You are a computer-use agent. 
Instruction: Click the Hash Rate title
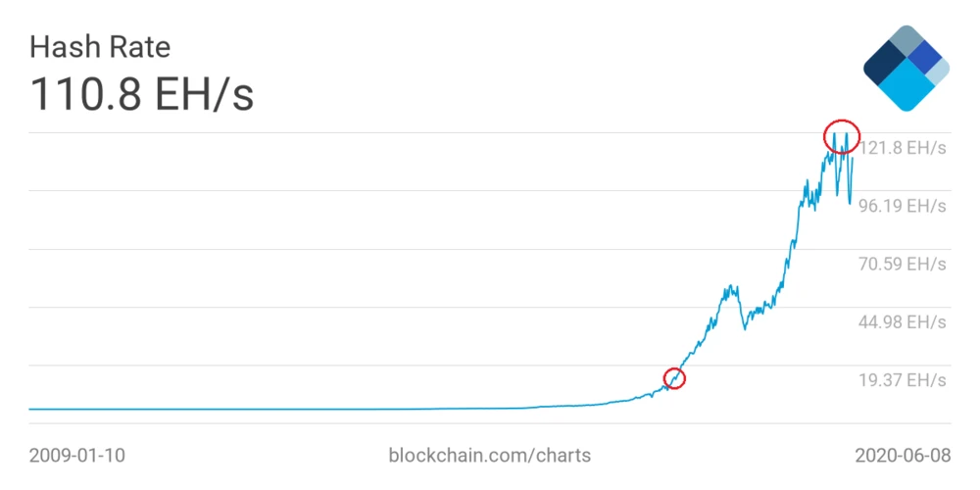coord(100,46)
